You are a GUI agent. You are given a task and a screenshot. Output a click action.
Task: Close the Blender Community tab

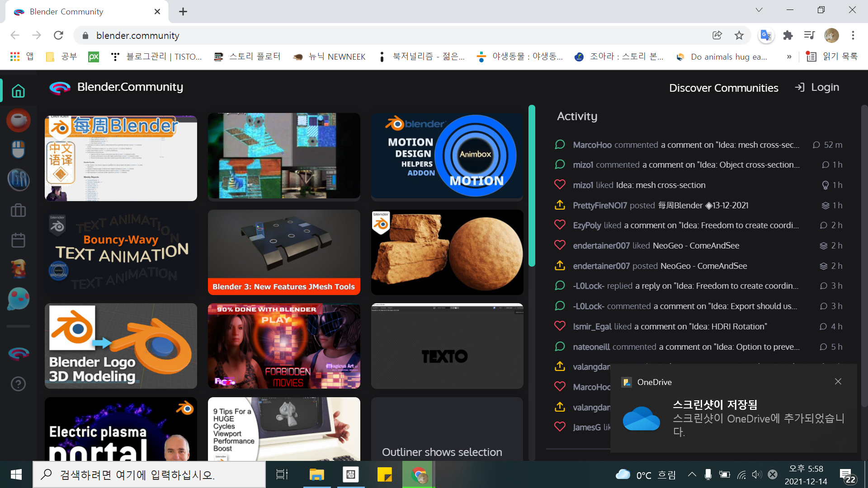157,12
